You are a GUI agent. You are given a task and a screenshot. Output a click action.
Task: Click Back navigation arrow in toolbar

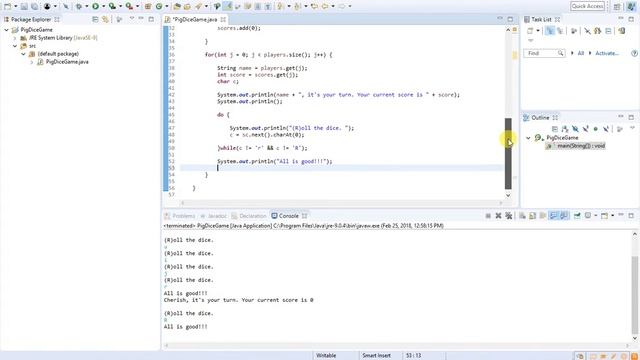click(x=325, y=6)
